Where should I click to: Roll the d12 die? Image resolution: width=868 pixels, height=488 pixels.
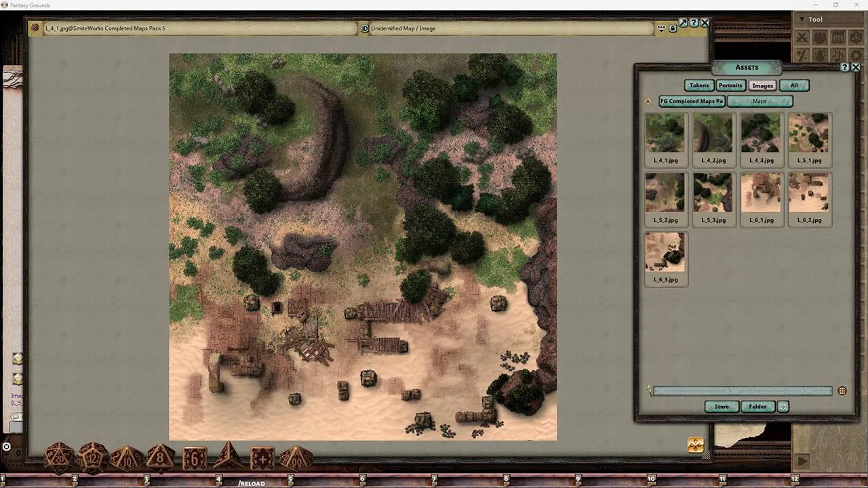coord(92,457)
